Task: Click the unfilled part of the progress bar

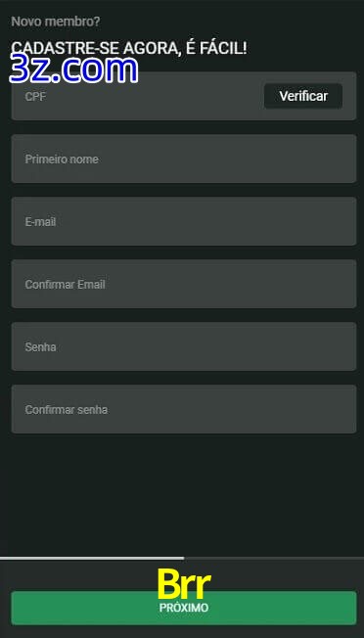Action: 274,558
